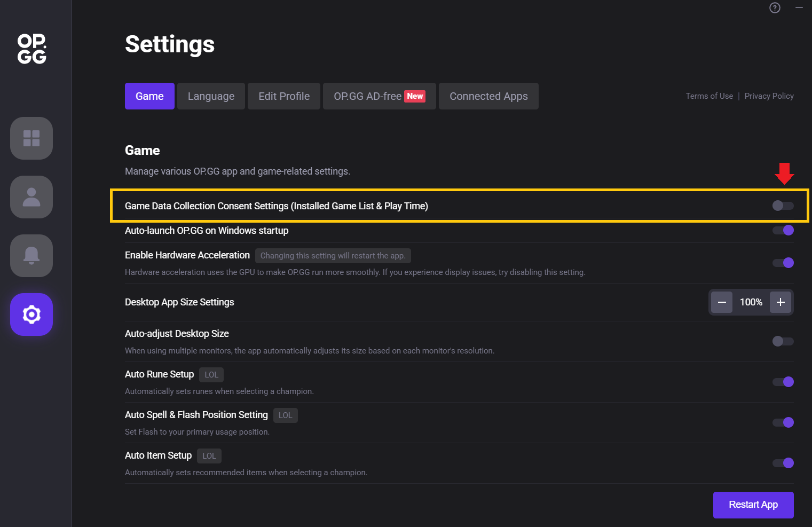Image resolution: width=812 pixels, height=527 pixels.
Task: Enable Game Data Collection Consent toggle
Action: (783, 206)
